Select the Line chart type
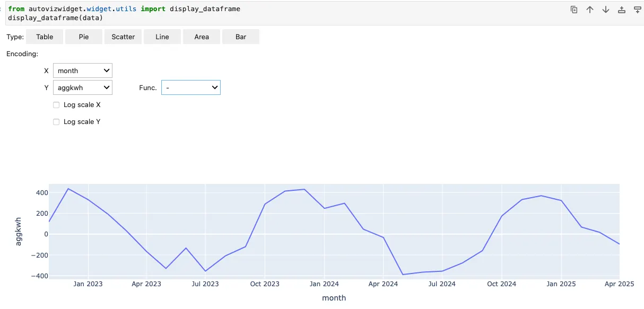Viewport: 644px width, 309px height. pos(162,37)
